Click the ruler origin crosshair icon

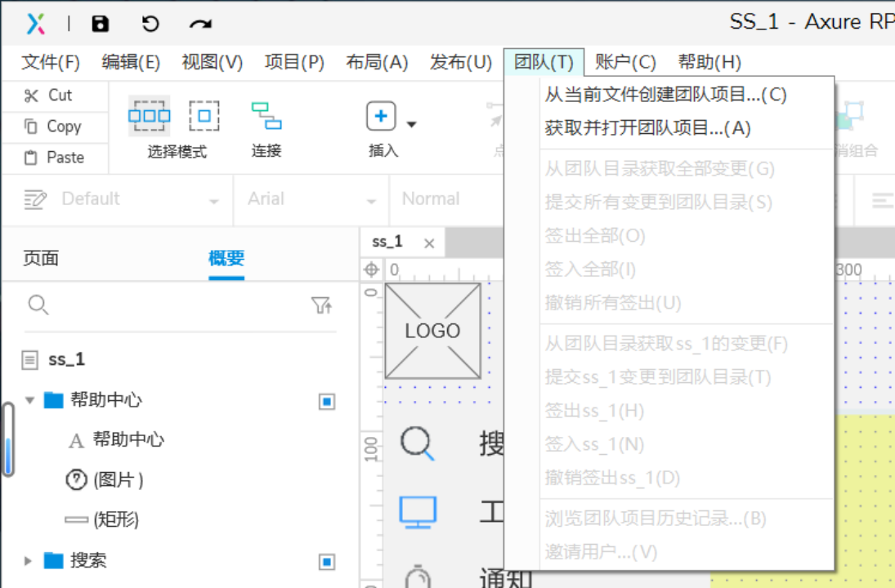[x=372, y=269]
